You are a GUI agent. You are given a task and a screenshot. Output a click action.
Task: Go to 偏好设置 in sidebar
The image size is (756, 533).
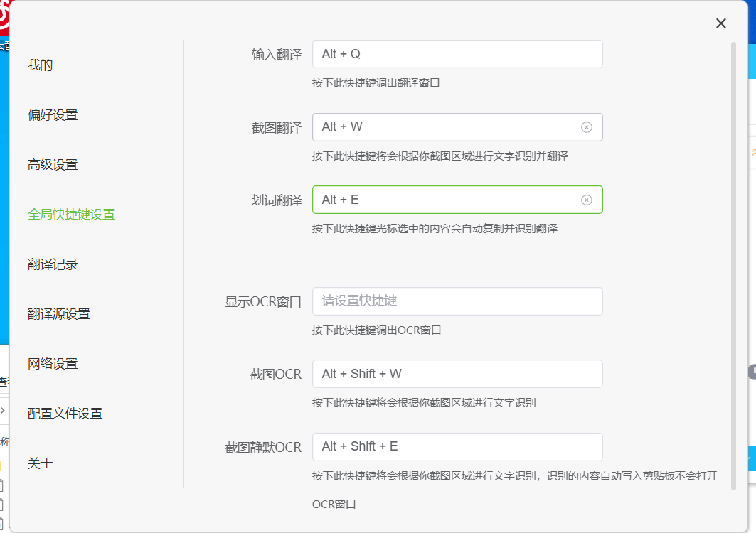pos(53,115)
